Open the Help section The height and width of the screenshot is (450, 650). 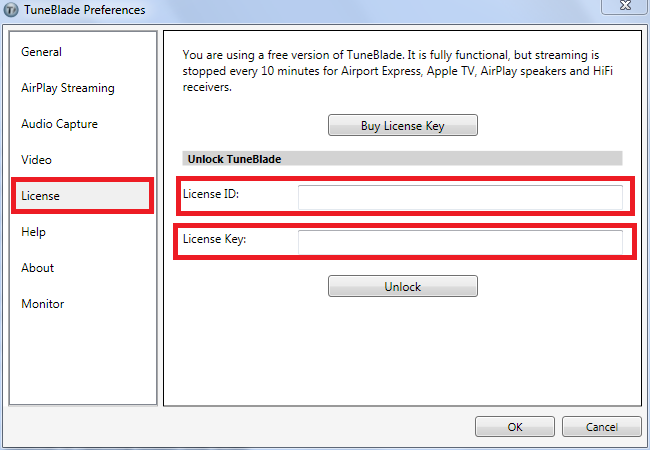pos(33,232)
